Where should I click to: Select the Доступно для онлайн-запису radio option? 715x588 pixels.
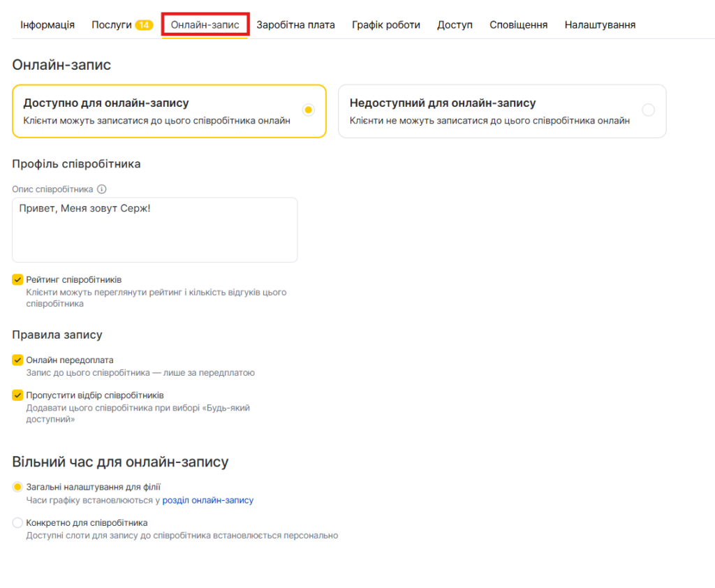click(x=309, y=110)
